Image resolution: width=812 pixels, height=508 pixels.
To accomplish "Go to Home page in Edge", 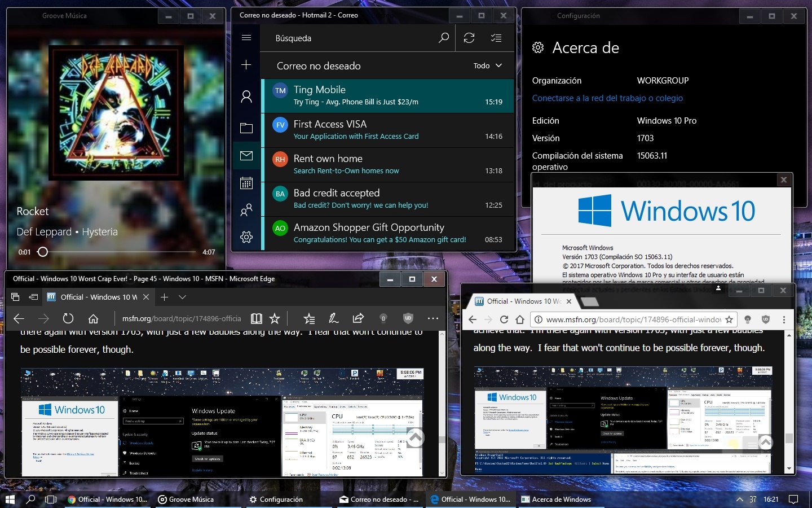I will click(94, 318).
